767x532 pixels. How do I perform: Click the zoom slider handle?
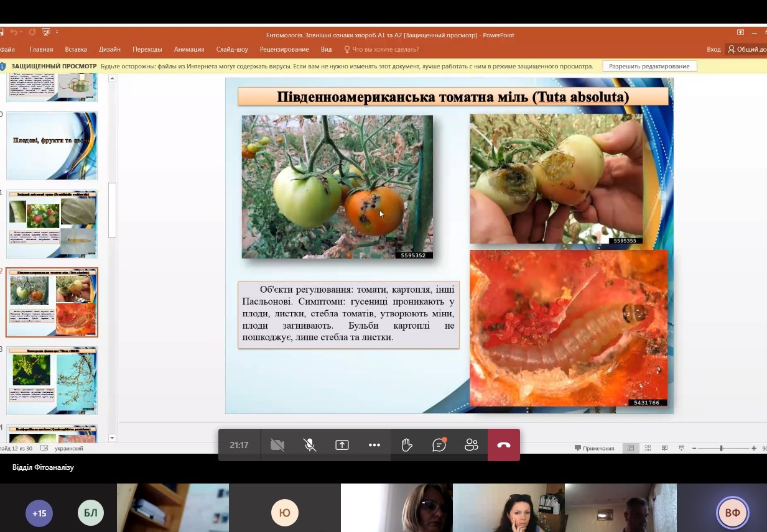[722, 448]
